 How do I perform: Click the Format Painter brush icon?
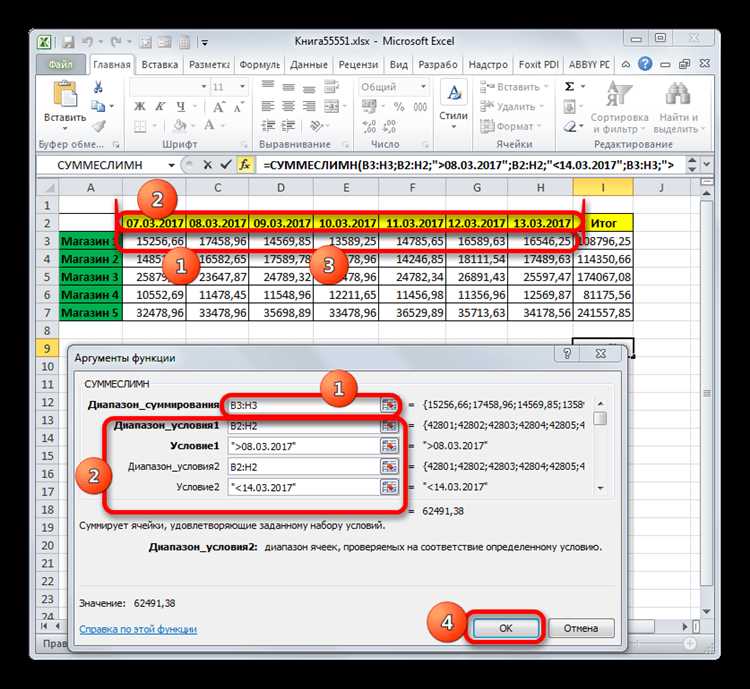coord(99,126)
